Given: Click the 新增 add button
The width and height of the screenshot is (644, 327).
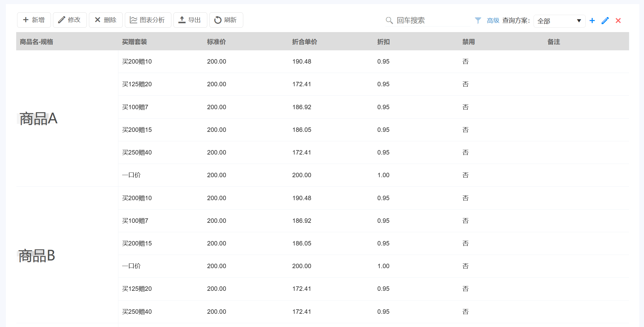Looking at the screenshot, I should pos(34,20).
